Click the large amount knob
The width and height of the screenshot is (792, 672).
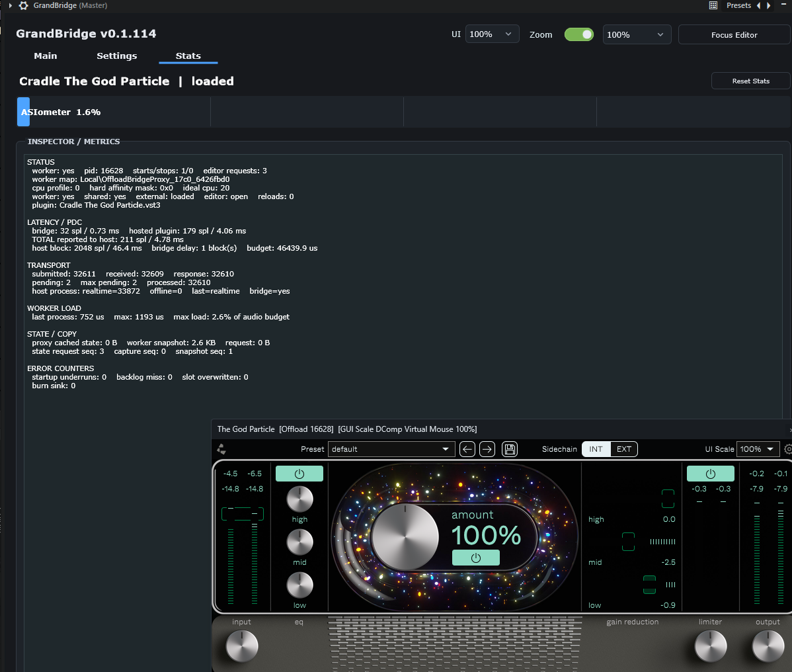point(405,537)
